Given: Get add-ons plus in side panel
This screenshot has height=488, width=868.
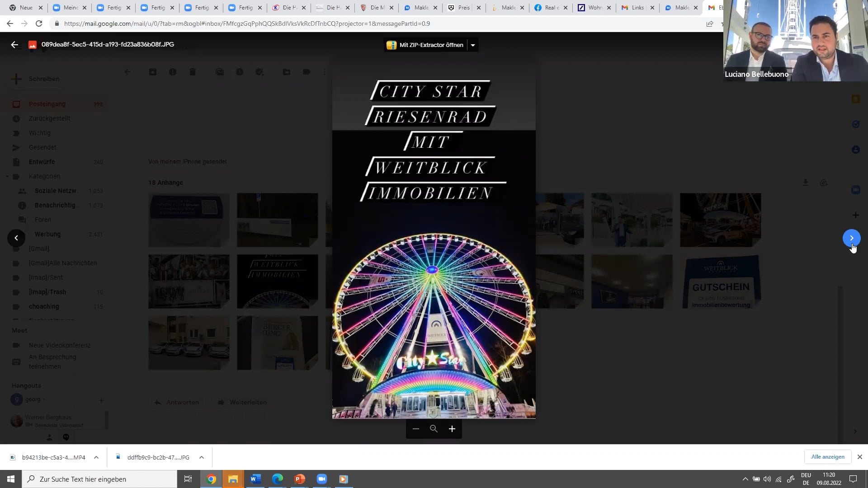Looking at the screenshot, I should (855, 215).
